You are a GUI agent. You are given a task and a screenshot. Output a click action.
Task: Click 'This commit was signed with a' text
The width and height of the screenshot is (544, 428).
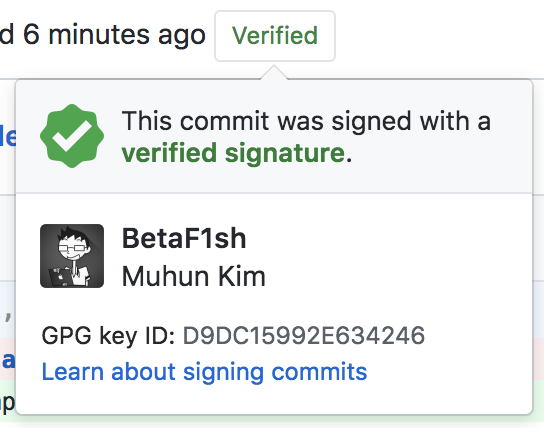306,121
